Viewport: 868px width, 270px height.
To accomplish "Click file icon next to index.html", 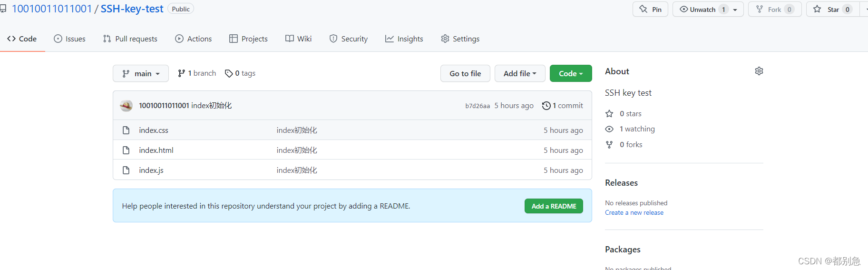I will coord(126,150).
